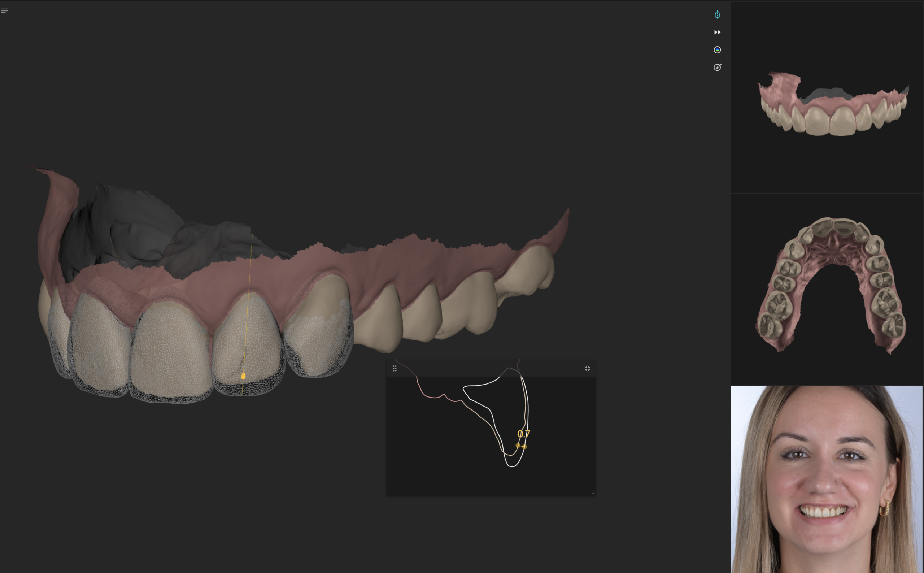This screenshot has height=573, width=924.
Task: Select the paintbrush circle tool icon
Action: (x=717, y=68)
